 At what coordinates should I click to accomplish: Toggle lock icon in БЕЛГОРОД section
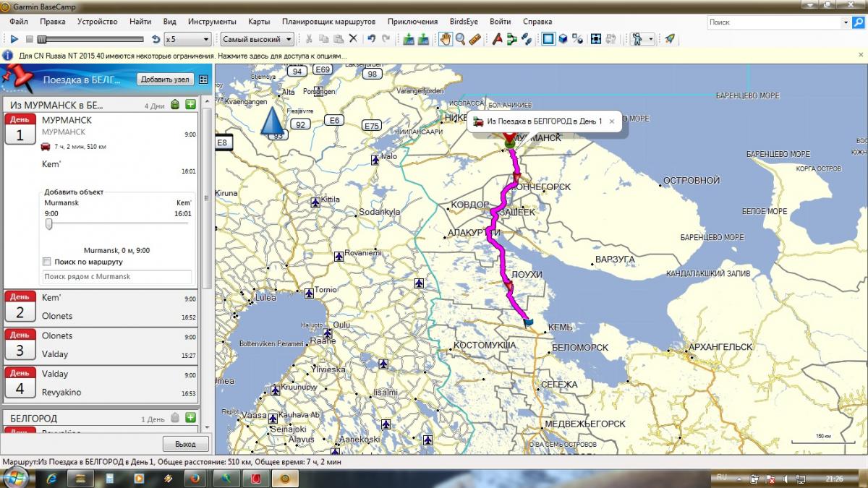pos(174,418)
